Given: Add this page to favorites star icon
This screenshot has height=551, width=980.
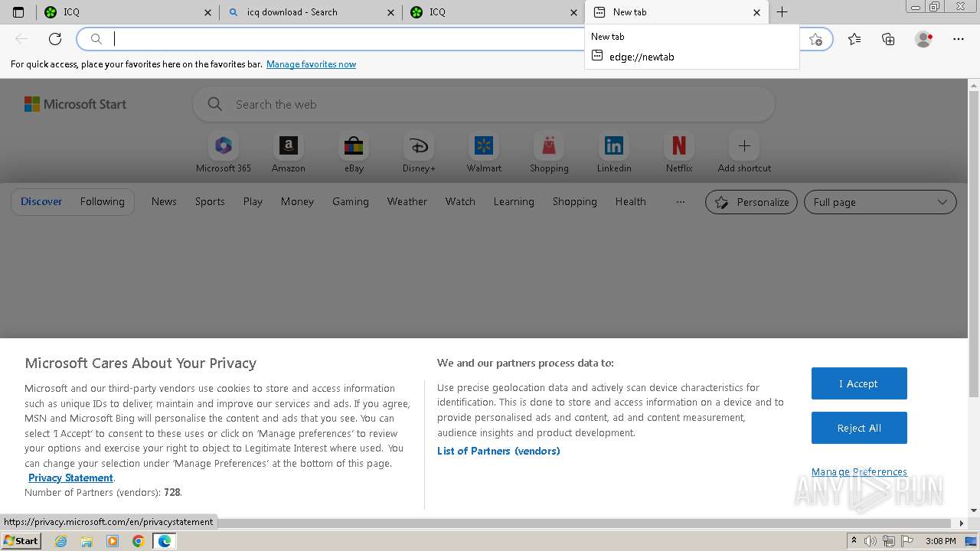Looking at the screenshot, I should coord(815,39).
